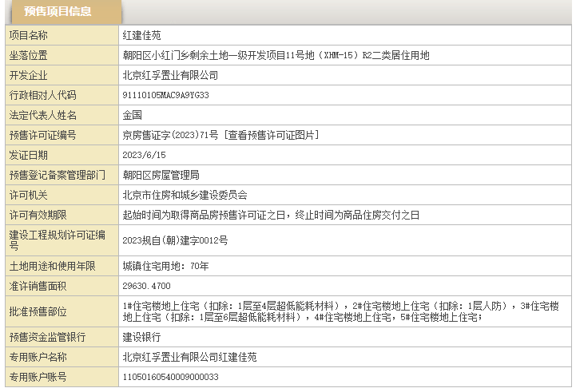576x392 pixels.
Task: Click the 预售许可证编号 row label
Action: tap(42, 135)
